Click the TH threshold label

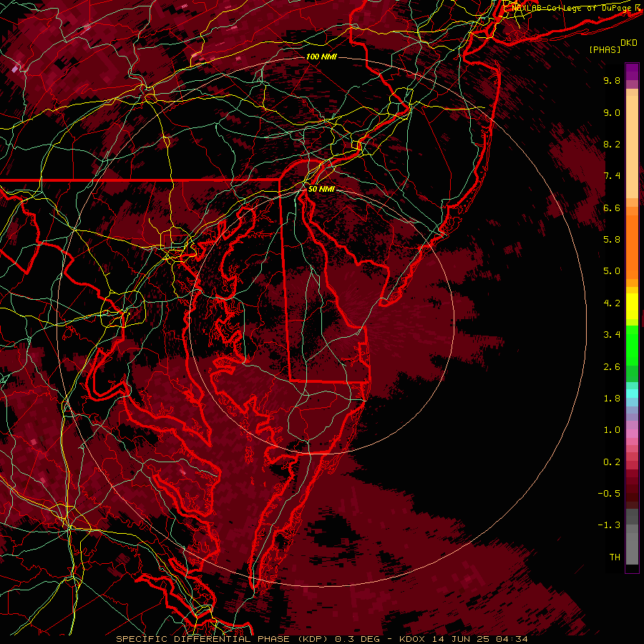pos(615,557)
